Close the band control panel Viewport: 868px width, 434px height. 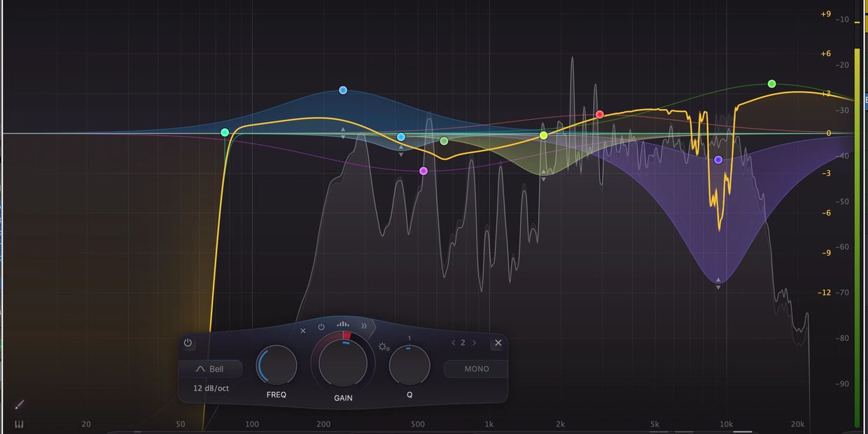coord(498,343)
